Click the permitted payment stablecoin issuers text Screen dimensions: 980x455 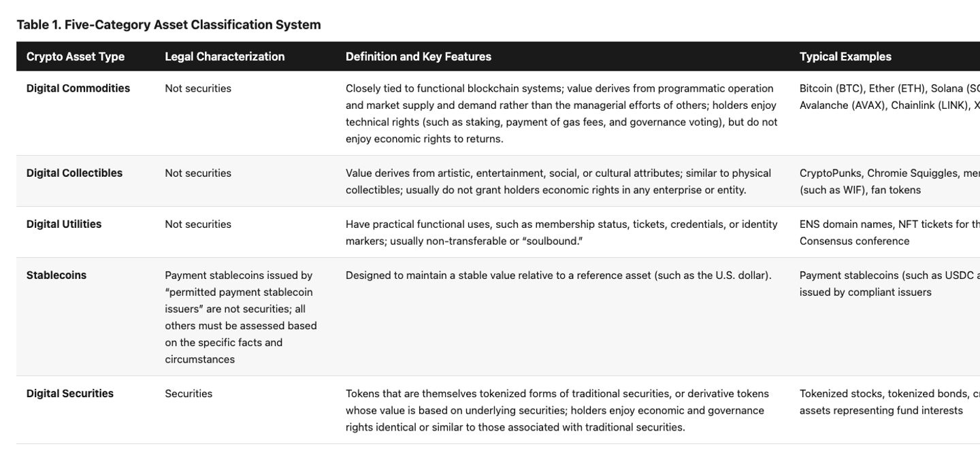pyautogui.click(x=239, y=301)
